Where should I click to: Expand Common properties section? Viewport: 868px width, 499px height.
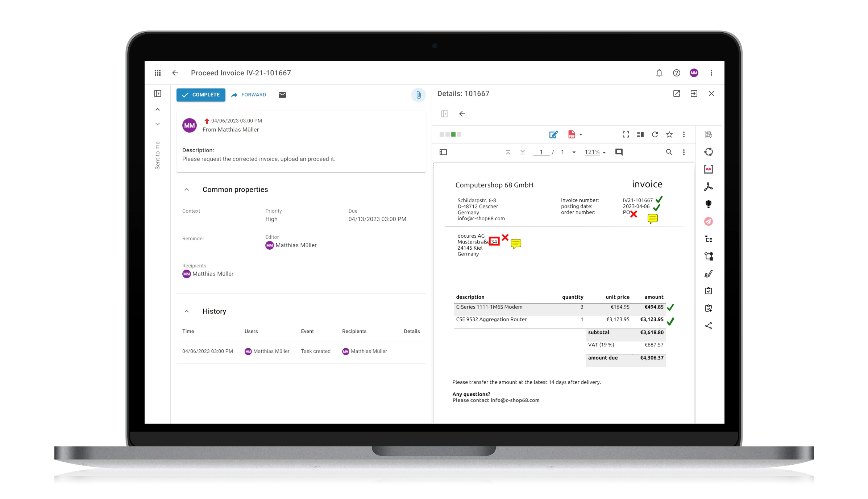(187, 190)
